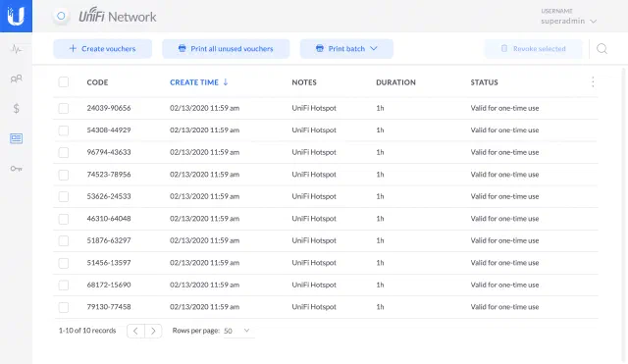
Task: Select voucher 51456-13597 checkbox
Action: tap(63, 263)
